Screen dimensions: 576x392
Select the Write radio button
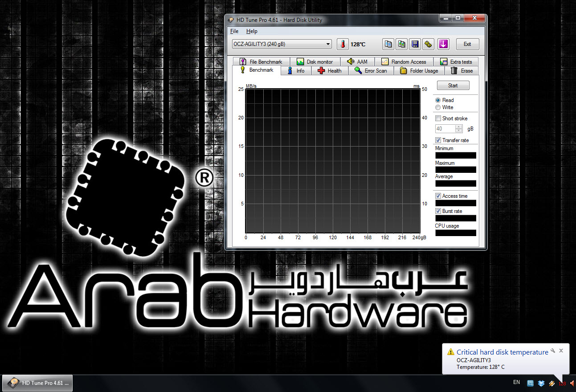(x=438, y=107)
